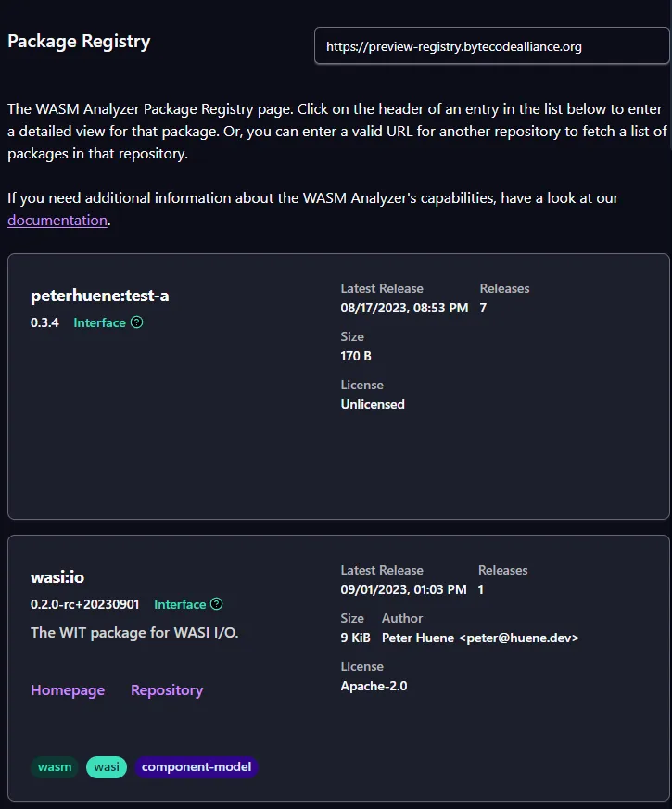Viewport: 672px width, 809px height.
Task: Click the green wasm tag badge
Action: click(55, 766)
